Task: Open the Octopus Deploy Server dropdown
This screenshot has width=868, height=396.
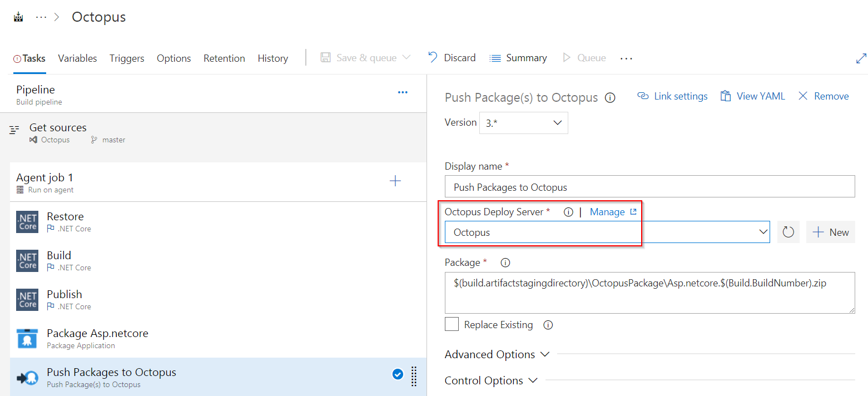Action: (x=607, y=232)
